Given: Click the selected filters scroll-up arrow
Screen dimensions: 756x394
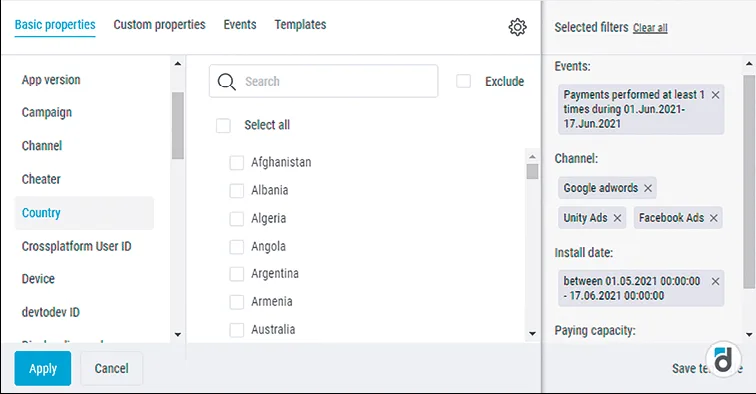Looking at the screenshot, I should [749, 64].
